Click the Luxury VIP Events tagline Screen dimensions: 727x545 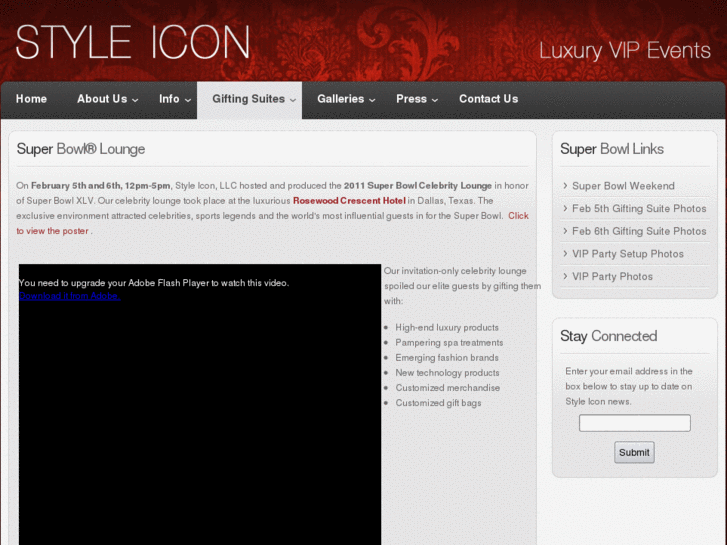(625, 51)
